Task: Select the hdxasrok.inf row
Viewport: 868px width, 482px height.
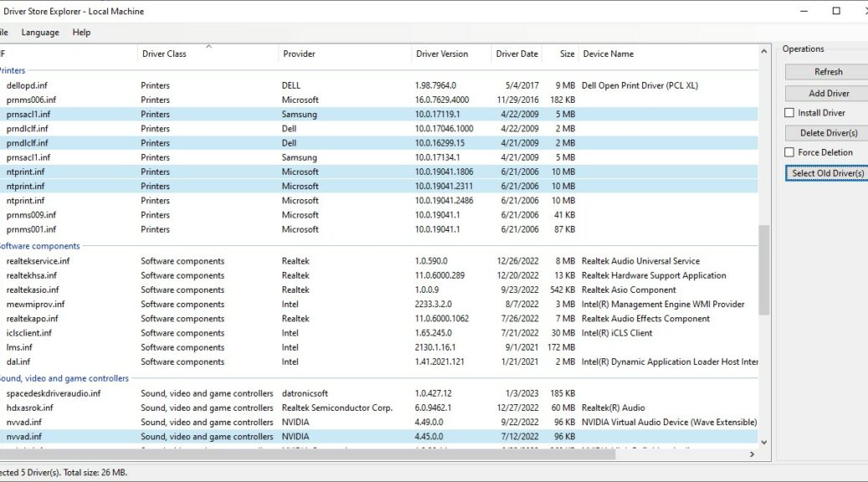Action: [x=379, y=408]
